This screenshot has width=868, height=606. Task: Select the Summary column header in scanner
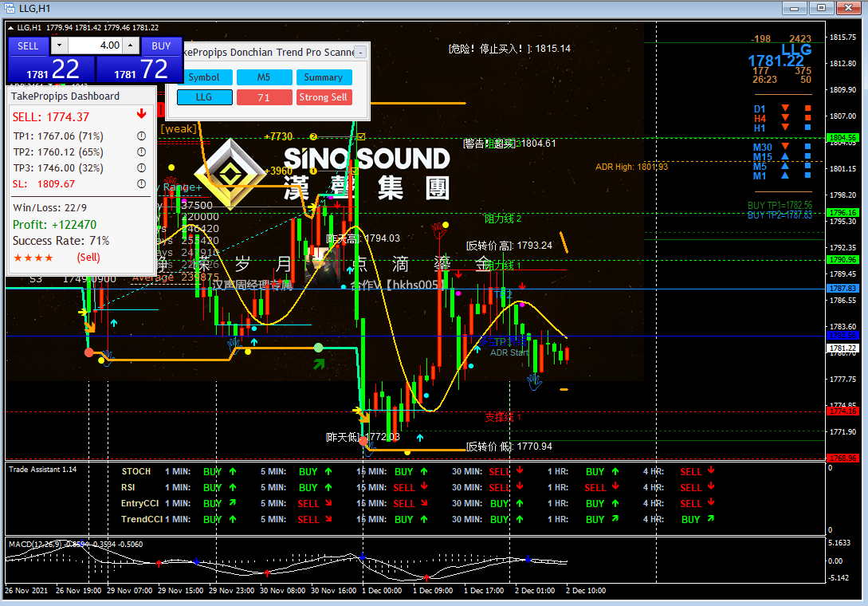click(324, 77)
